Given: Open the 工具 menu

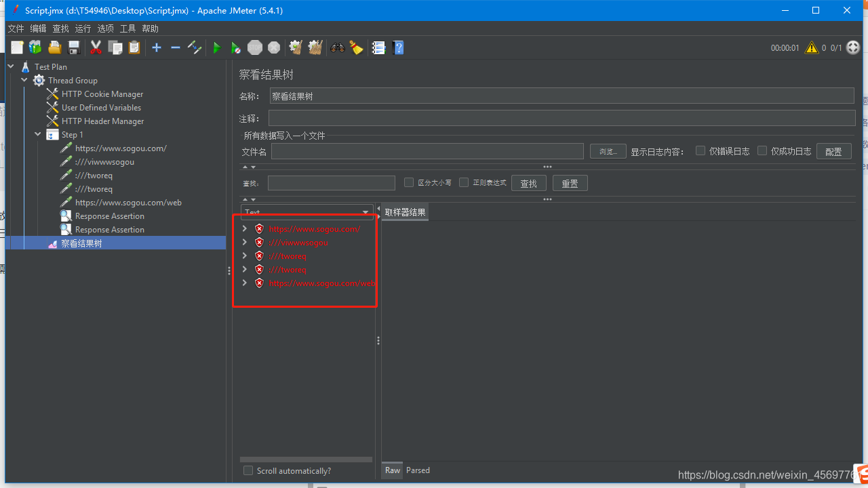Looking at the screenshot, I should point(127,28).
